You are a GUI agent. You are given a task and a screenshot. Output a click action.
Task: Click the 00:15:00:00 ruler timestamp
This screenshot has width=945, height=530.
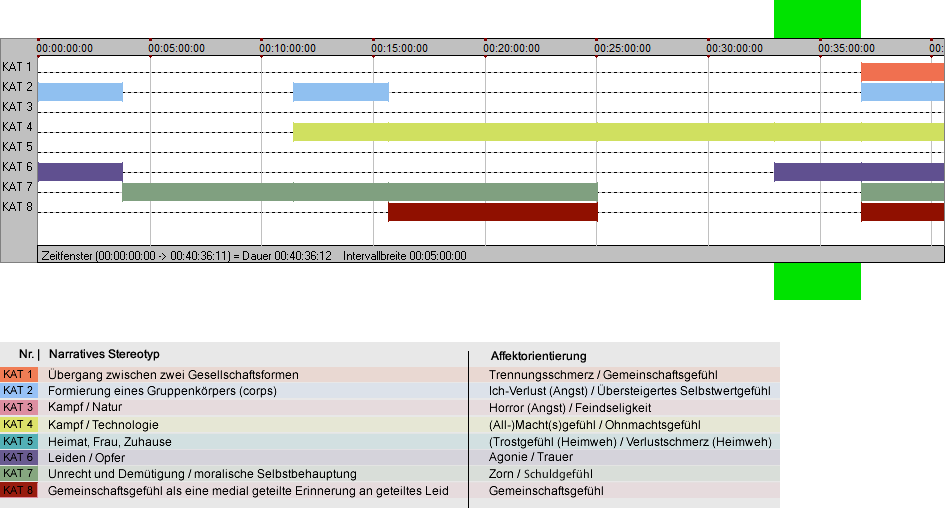tap(400, 48)
